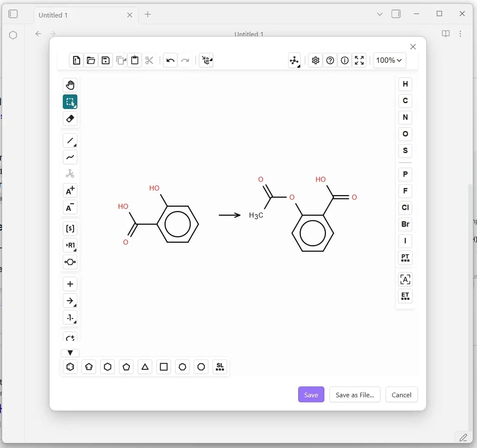477x448 pixels.
Task: Select the Oxygen atom button
Action: [x=405, y=134]
